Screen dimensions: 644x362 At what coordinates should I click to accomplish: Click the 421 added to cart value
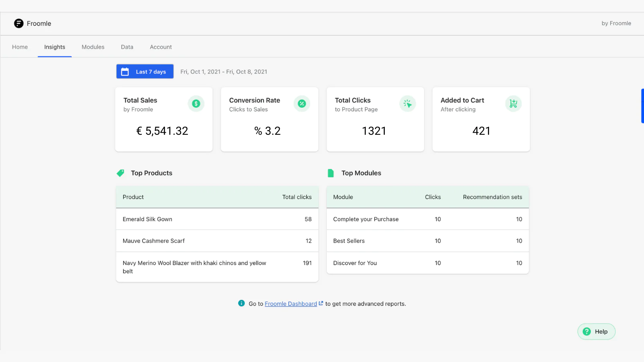click(481, 131)
